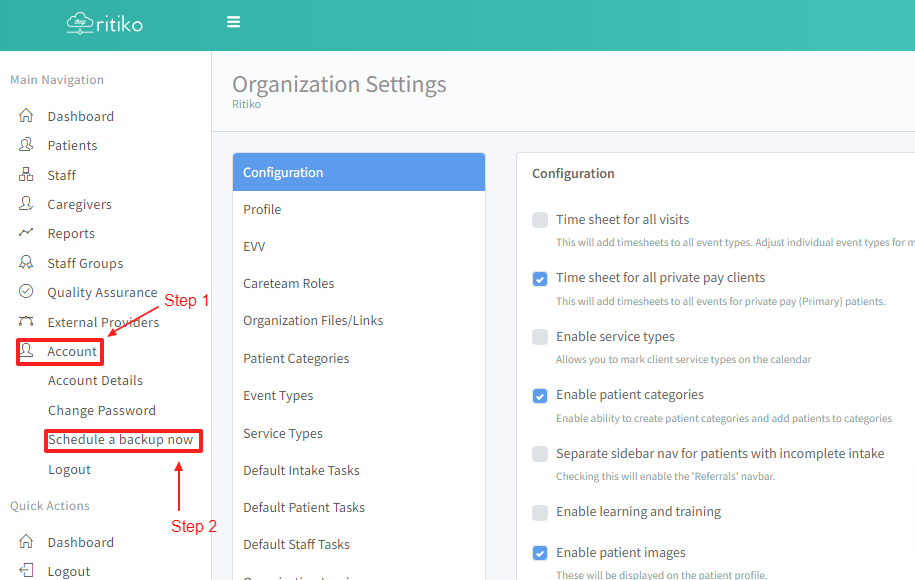Check the Enable service types box
Screen dimensions: 915x580
[x=540, y=337]
